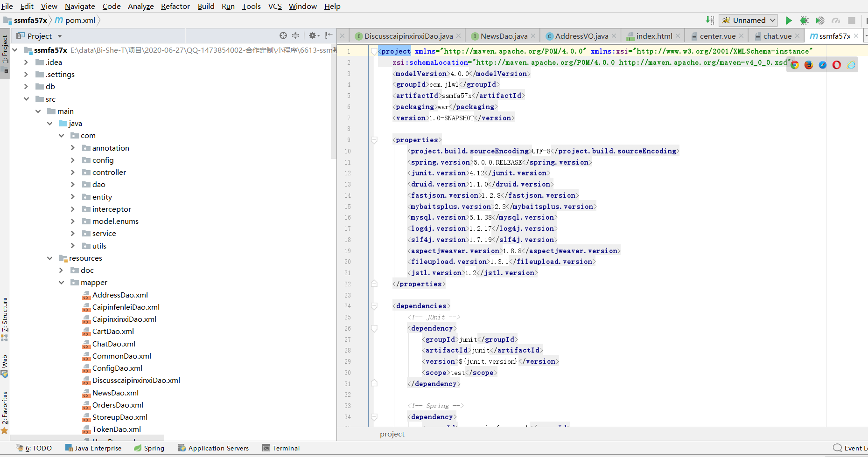Open the Unnamed run configuration dropdown
Screen dimensions: 868x457
pos(748,20)
